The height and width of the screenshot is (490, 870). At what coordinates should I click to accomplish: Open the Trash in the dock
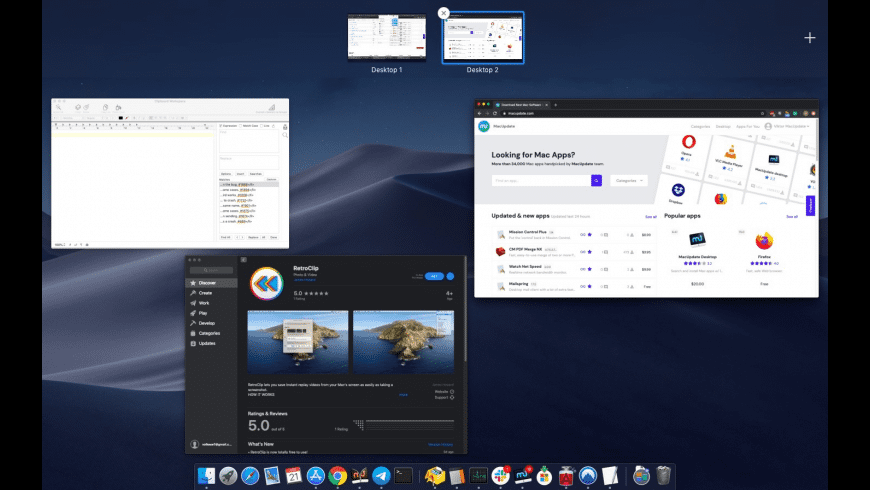(x=663, y=476)
